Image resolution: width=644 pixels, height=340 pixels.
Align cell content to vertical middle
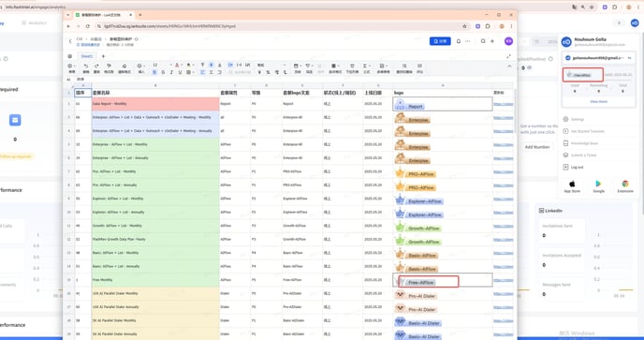(212, 65)
